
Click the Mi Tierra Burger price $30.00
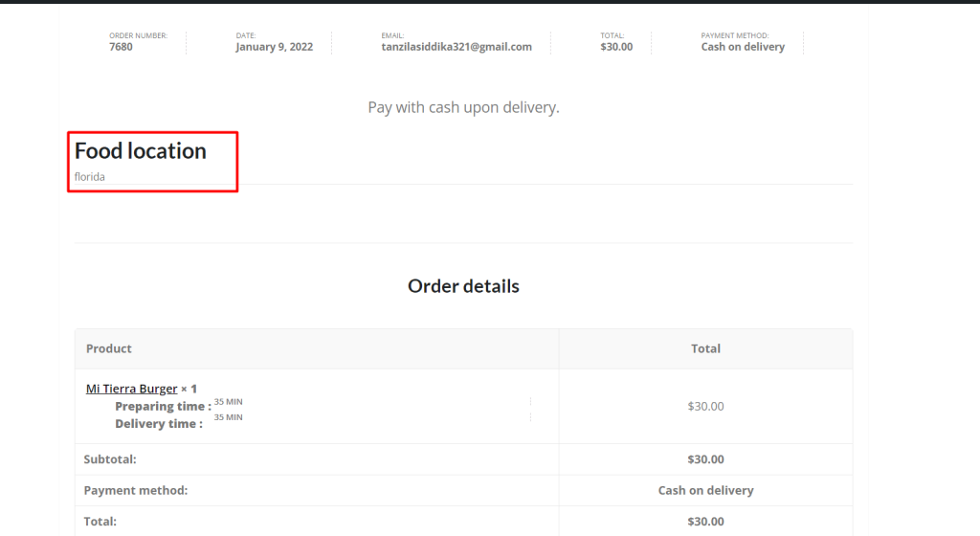[x=705, y=406]
